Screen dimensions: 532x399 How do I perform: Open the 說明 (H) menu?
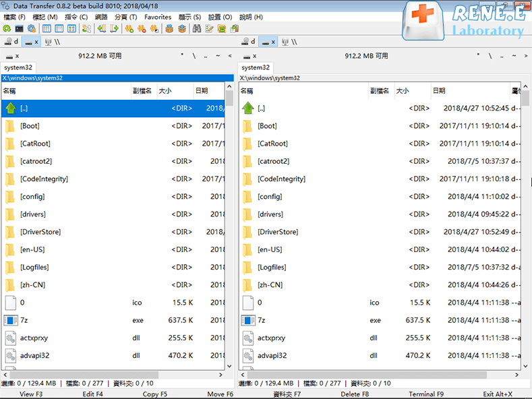click(x=251, y=17)
